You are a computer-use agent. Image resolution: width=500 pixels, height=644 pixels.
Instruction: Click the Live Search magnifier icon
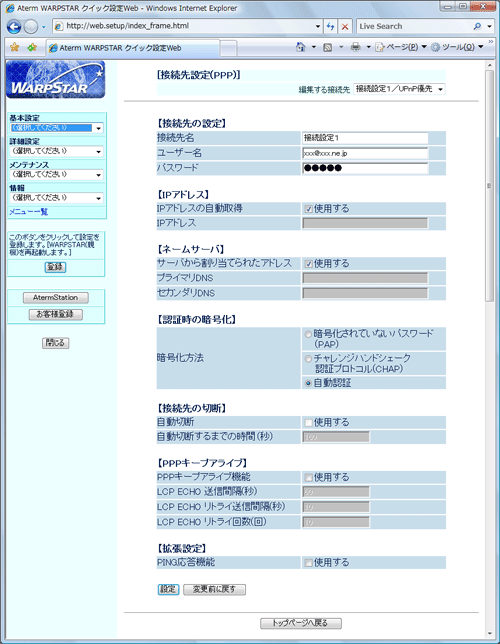tap(477, 26)
